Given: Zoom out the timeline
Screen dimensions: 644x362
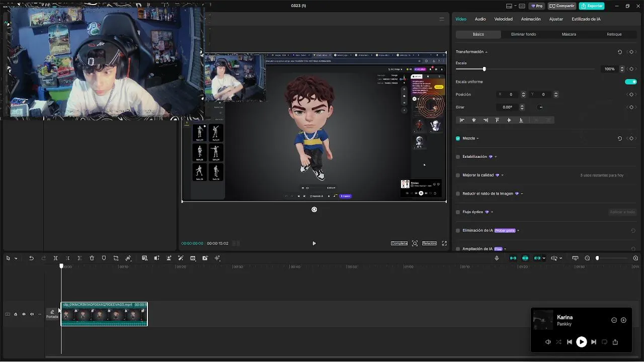Looking at the screenshot, I should coord(587,258).
